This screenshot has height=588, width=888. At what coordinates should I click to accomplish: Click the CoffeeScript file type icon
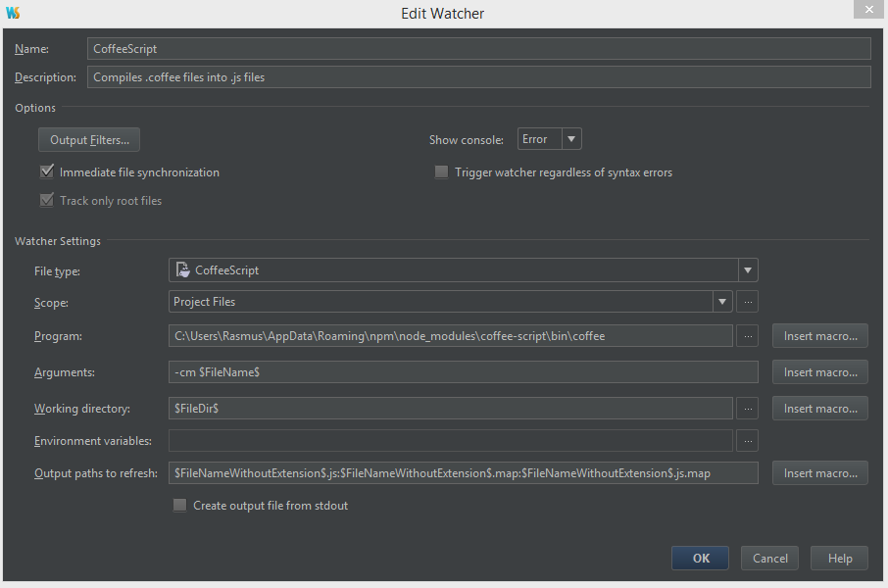pos(182,269)
